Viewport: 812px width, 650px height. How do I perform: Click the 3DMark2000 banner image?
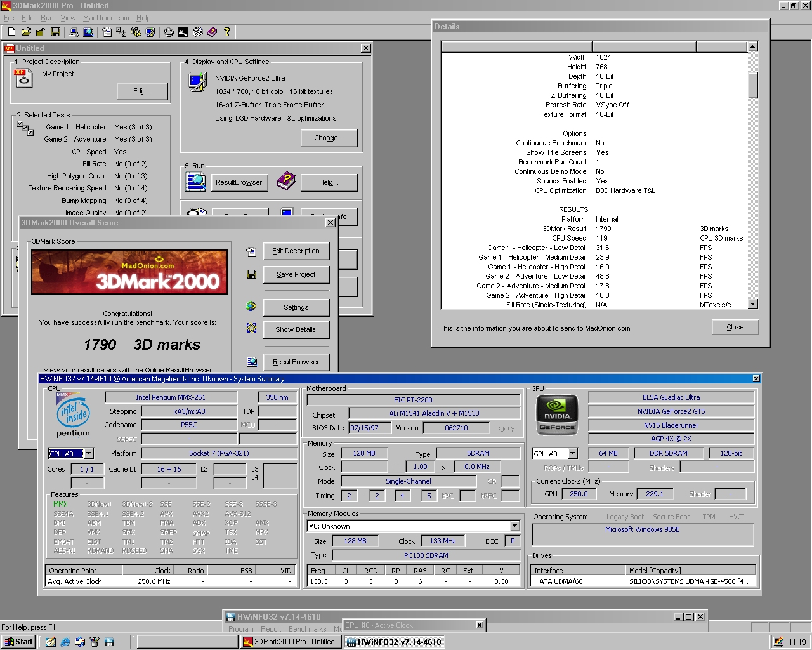point(129,272)
